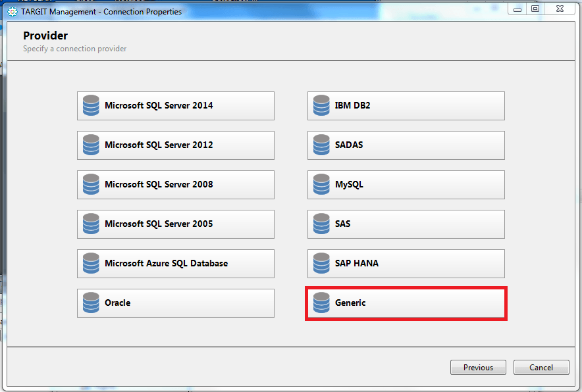Click the TARGIT gear icon in title bar
Image resolution: width=582 pixels, height=392 pixels.
[12, 11]
